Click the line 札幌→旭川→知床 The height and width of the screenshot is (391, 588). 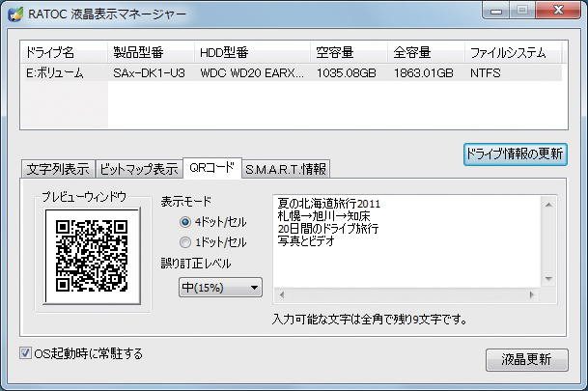pyautogui.click(x=324, y=216)
